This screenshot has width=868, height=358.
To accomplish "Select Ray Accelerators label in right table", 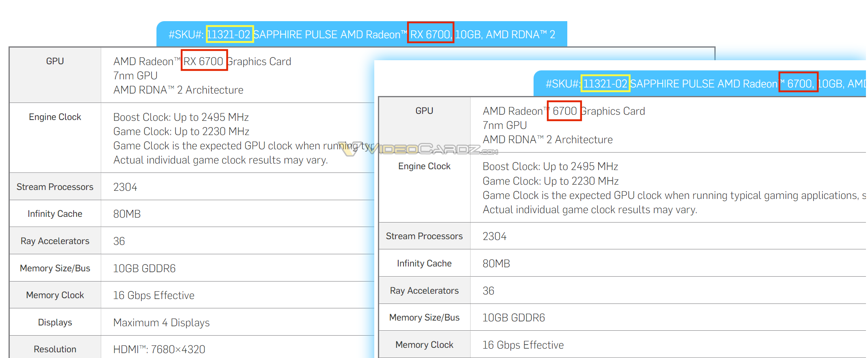I will coord(424,290).
